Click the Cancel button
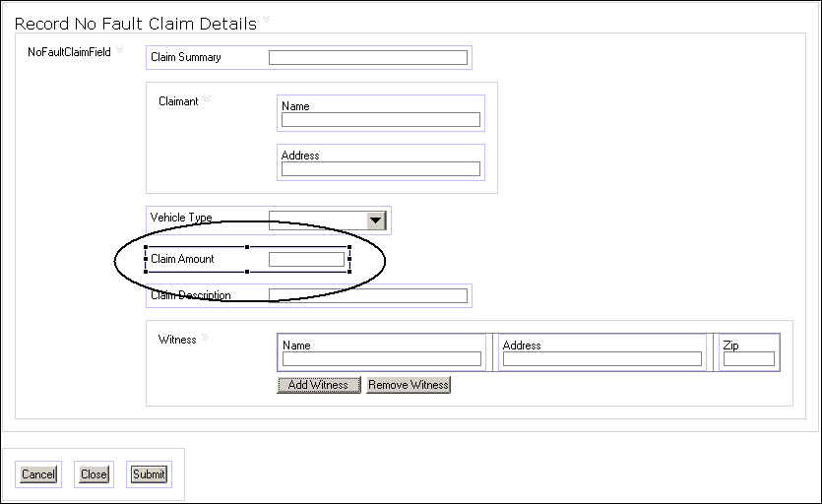 coord(38,474)
